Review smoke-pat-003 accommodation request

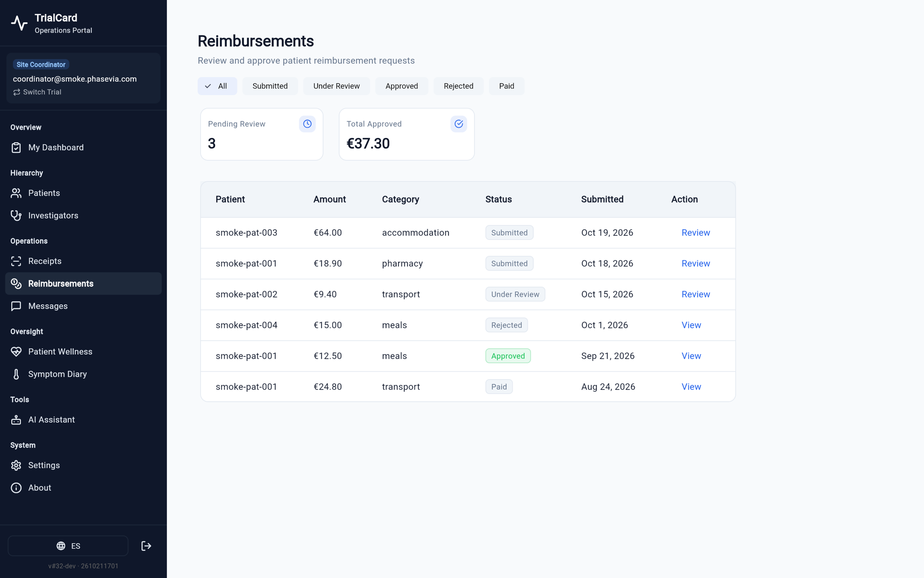pos(695,233)
